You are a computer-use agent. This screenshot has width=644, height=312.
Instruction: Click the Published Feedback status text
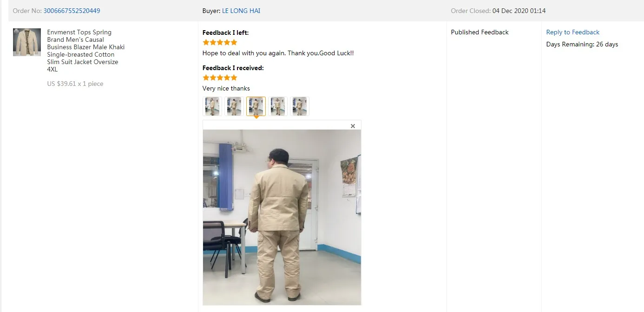[x=480, y=32]
